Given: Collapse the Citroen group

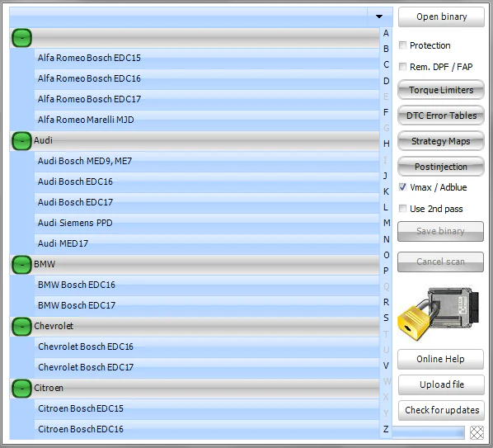Looking at the screenshot, I should click(x=21, y=389).
